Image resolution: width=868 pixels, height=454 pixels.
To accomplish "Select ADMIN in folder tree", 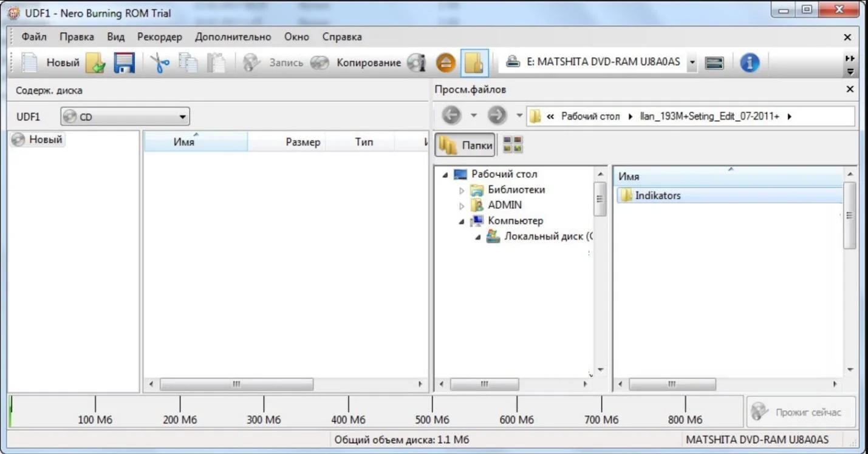I will pos(505,205).
